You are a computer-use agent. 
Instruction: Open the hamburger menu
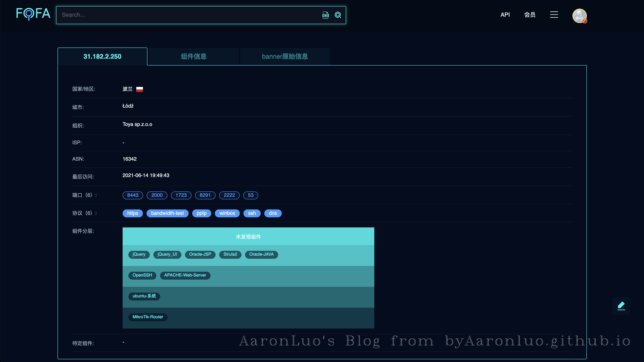pos(554,15)
